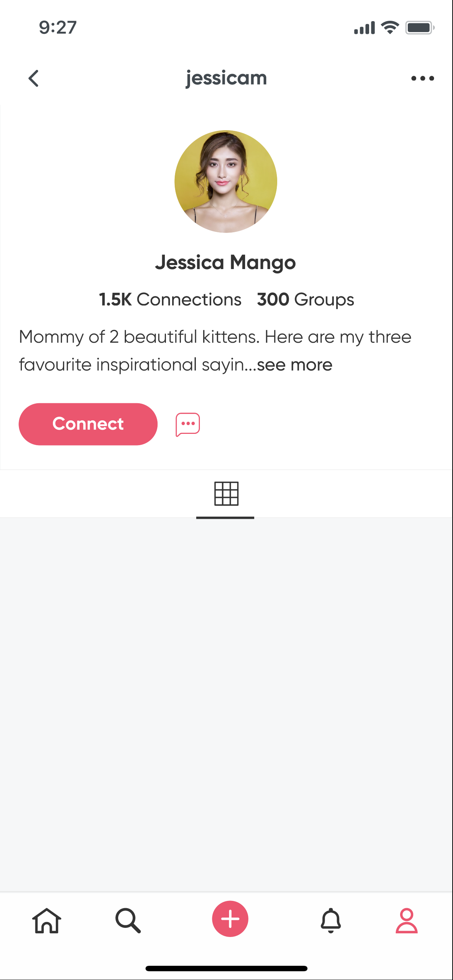This screenshot has width=453, height=980.
Task: Expand bio with "see more"
Action: 294,365
